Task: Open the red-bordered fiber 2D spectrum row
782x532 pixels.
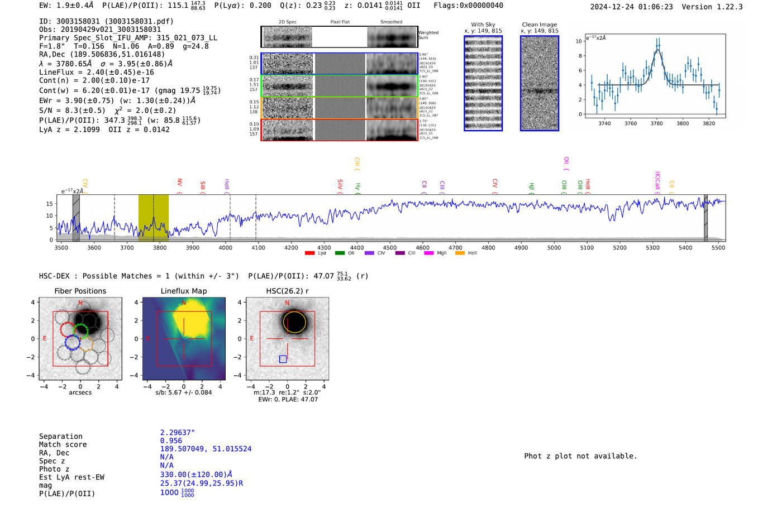Action: coord(340,130)
